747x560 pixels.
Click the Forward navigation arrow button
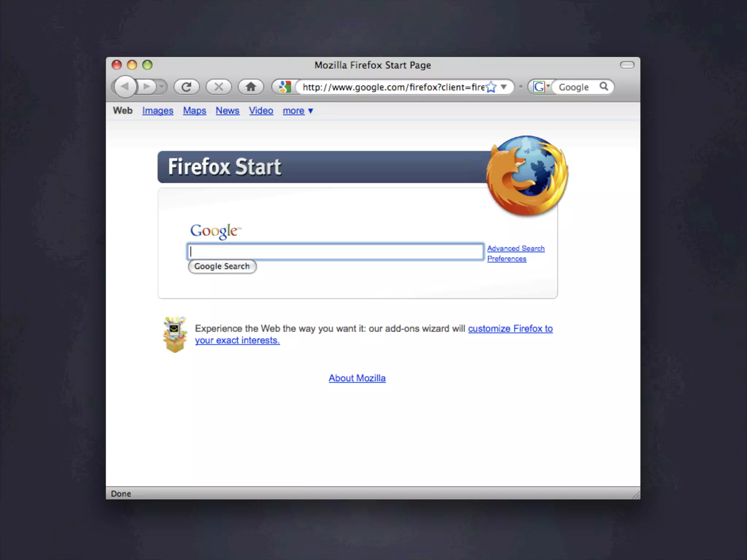(147, 87)
